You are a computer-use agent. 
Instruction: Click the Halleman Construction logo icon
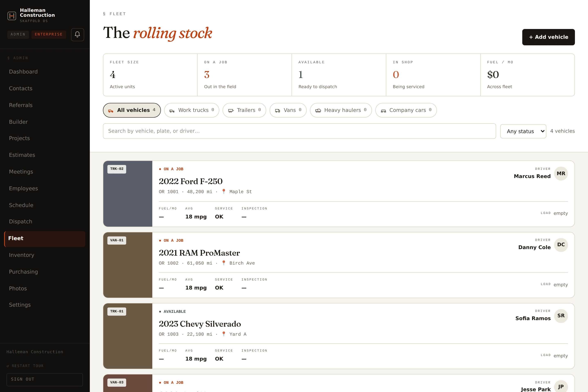click(12, 16)
